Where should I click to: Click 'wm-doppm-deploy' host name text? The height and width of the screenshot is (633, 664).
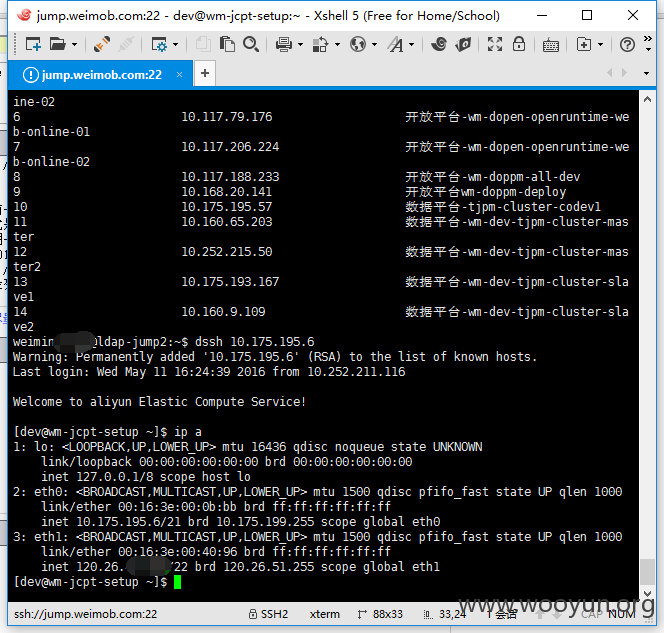513,192
